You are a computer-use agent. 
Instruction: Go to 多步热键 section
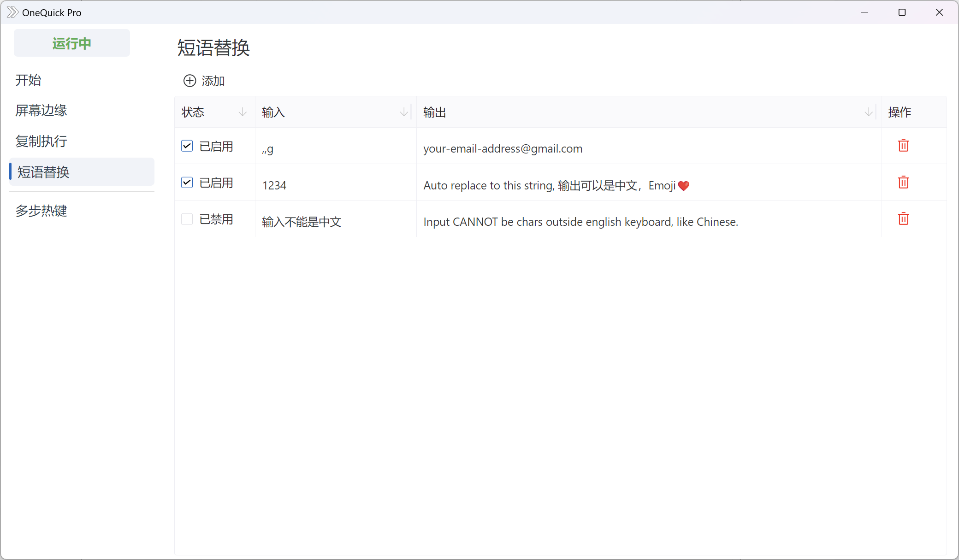41,211
